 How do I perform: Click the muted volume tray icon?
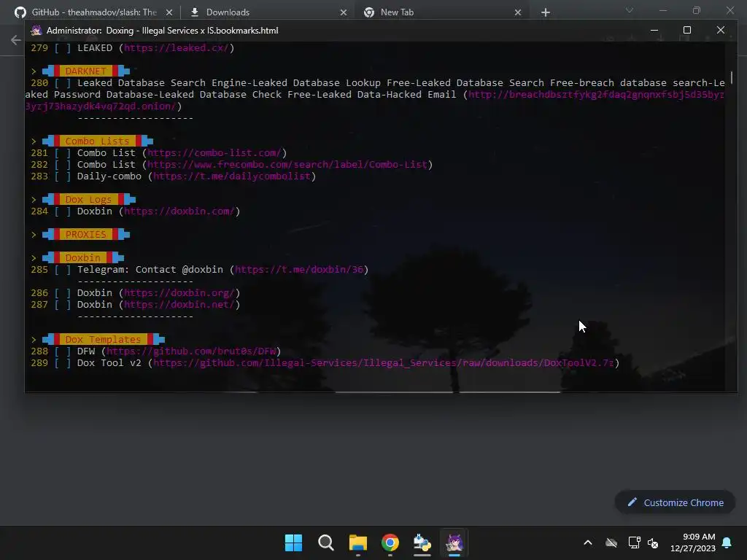coord(653,542)
